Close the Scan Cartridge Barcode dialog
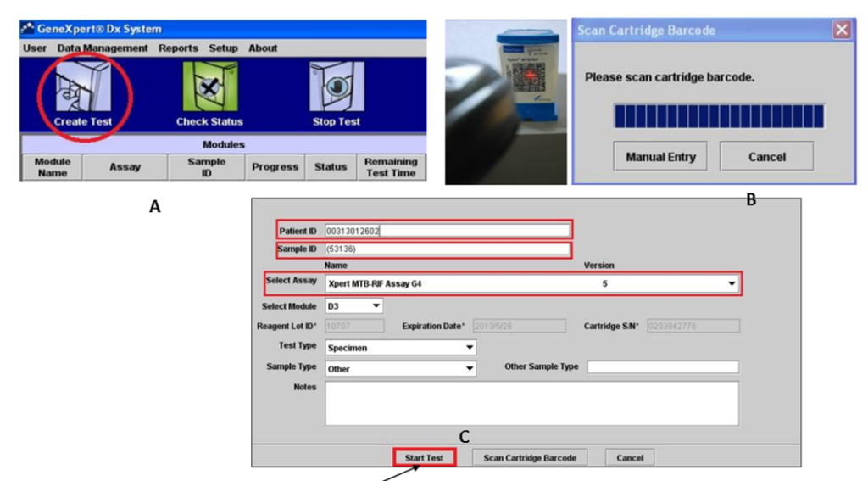868x481 pixels. pos(842,30)
